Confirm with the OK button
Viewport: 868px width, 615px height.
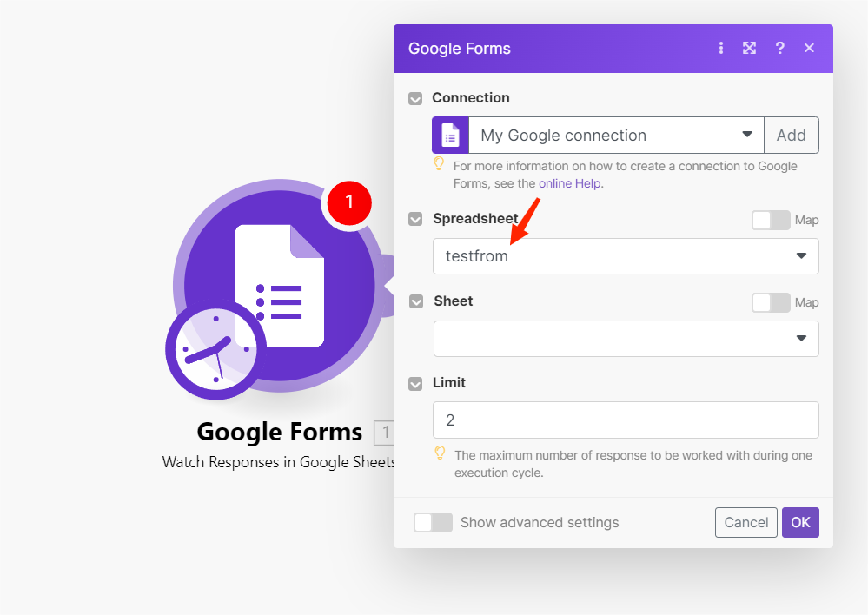[x=800, y=523]
